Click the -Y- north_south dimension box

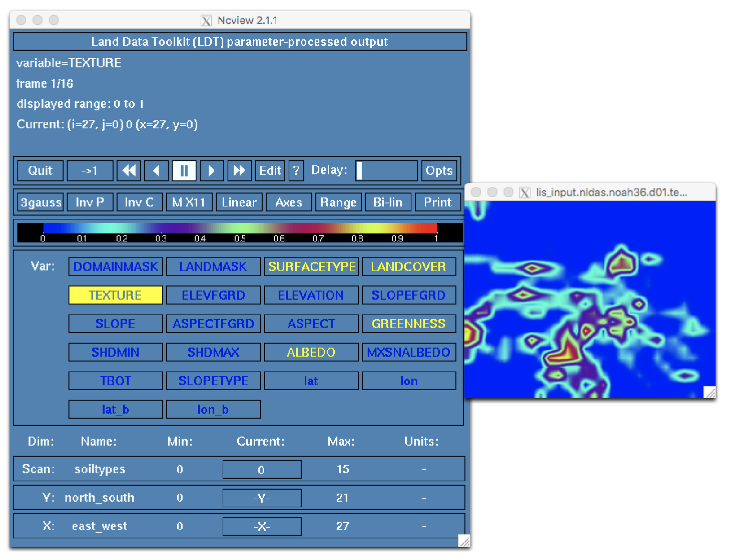[262, 498]
